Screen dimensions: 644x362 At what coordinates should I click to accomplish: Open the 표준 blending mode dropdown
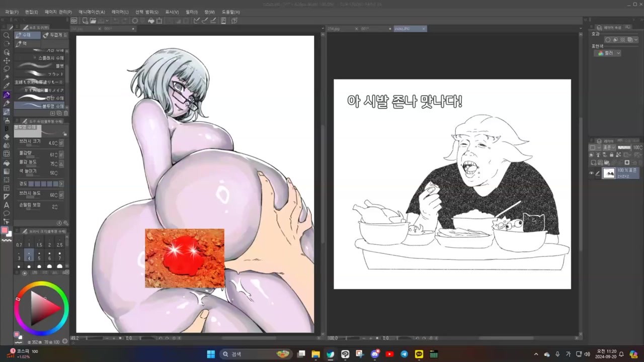click(609, 147)
